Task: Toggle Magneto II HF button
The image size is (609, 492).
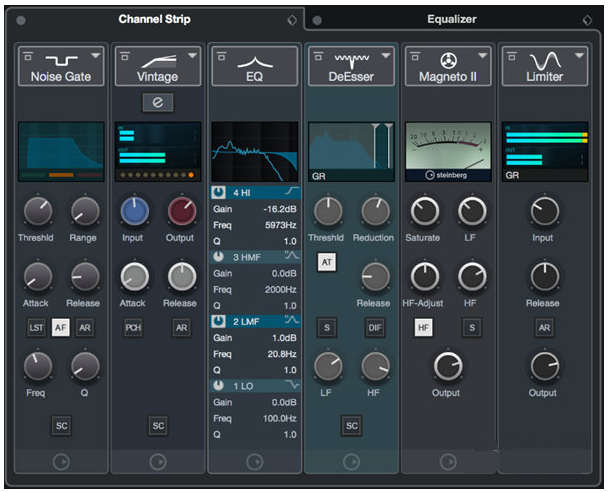Action: pyautogui.click(x=423, y=328)
